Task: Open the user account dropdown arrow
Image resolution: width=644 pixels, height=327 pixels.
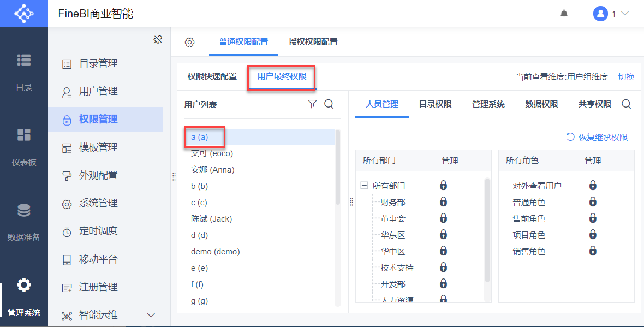Action: (x=625, y=14)
